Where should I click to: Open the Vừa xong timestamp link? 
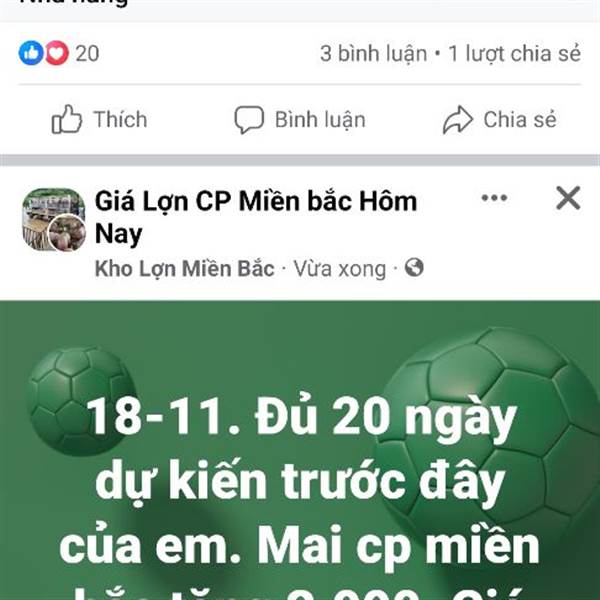[x=340, y=269]
